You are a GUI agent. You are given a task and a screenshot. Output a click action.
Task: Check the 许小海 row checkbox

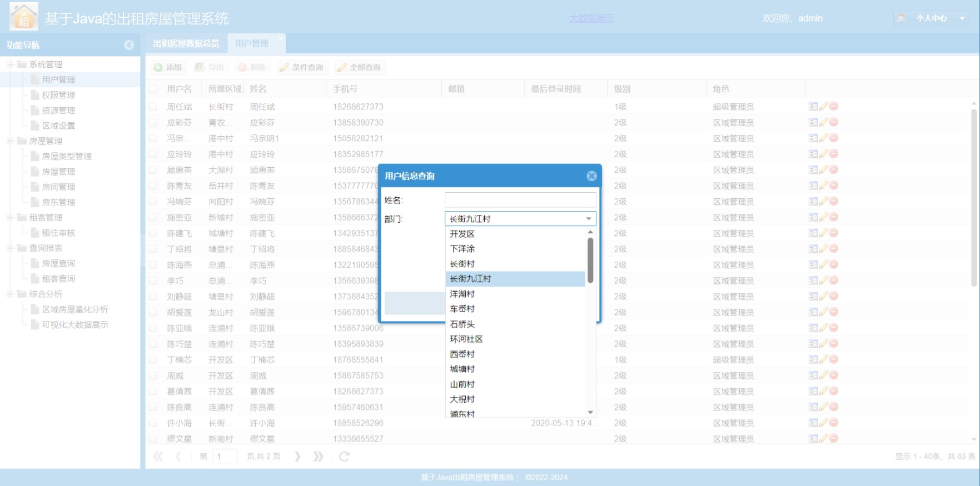153,423
